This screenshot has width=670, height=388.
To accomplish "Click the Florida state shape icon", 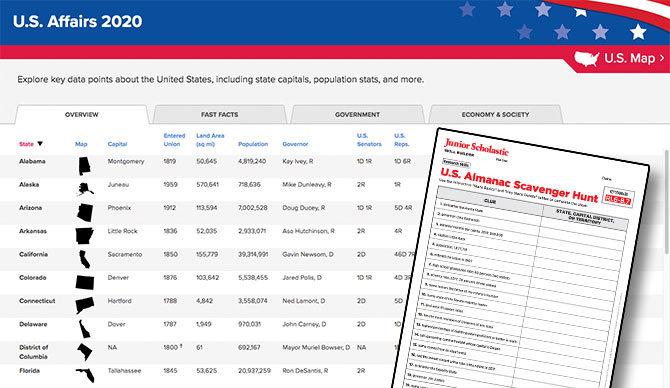I will click(x=85, y=375).
